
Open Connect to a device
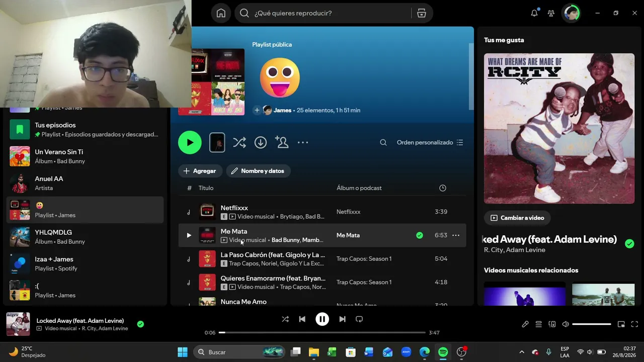point(552,324)
